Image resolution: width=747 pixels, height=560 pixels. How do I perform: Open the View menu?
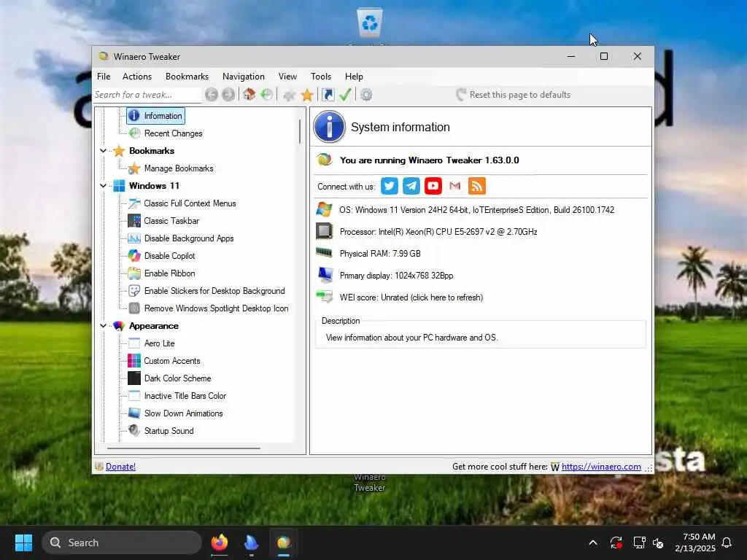click(x=287, y=76)
